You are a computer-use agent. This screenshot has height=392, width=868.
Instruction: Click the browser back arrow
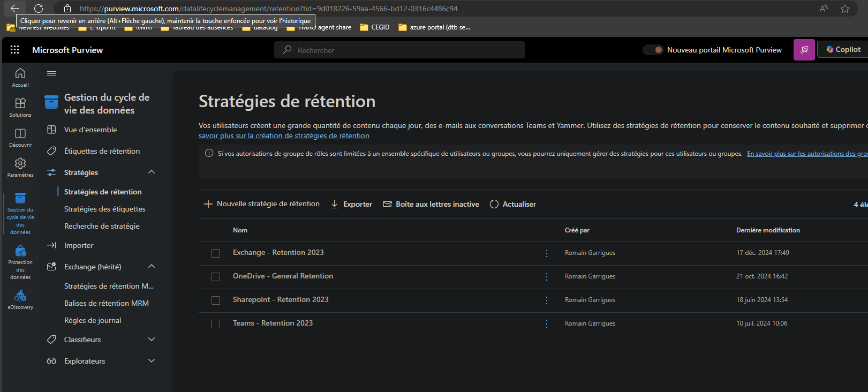tap(15, 8)
